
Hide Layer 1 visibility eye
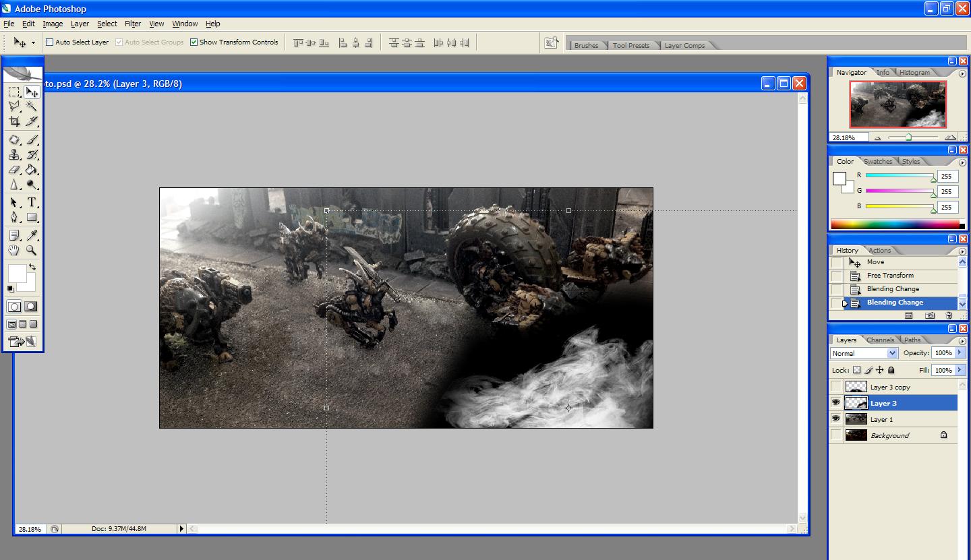point(837,419)
